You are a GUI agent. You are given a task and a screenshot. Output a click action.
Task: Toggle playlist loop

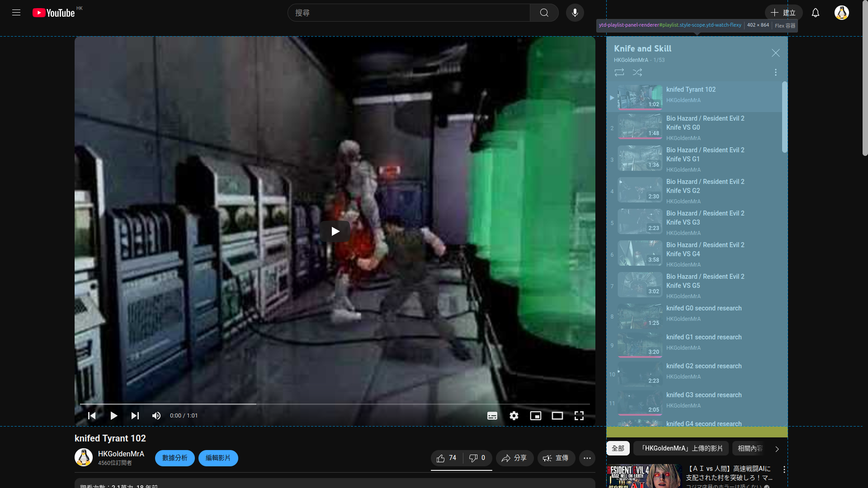(x=619, y=72)
